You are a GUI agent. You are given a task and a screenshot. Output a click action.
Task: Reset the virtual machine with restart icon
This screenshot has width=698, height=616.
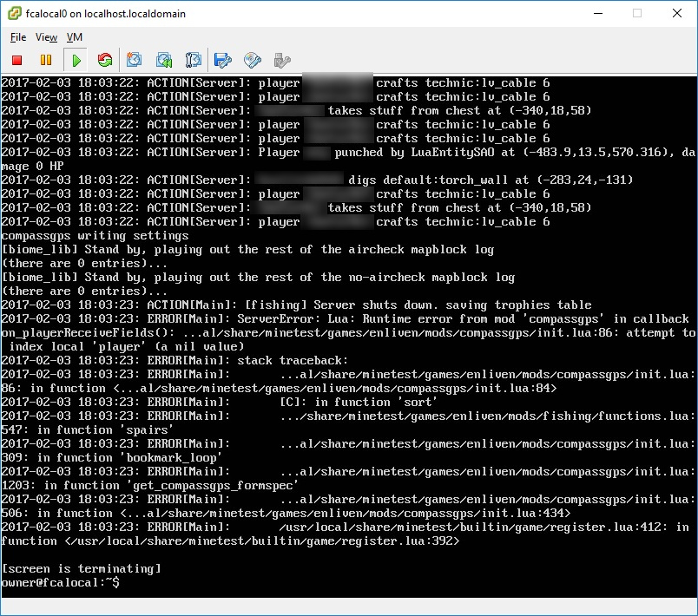click(104, 60)
